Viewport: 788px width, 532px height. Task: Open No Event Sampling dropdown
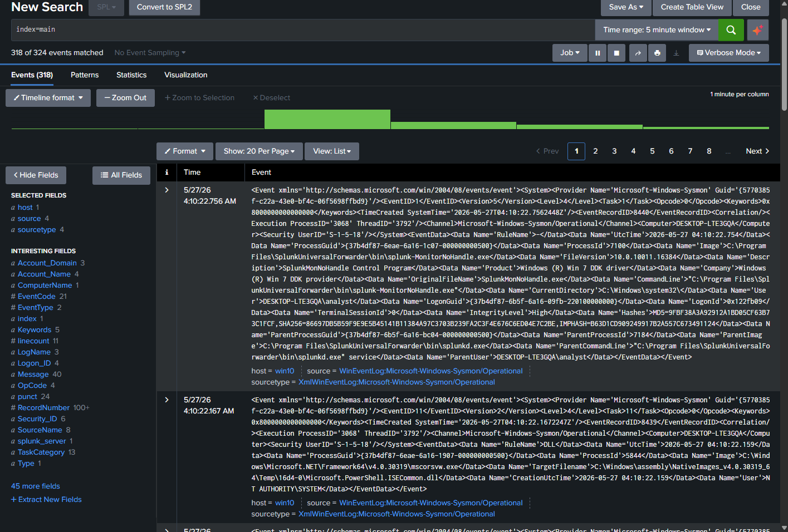(150, 53)
